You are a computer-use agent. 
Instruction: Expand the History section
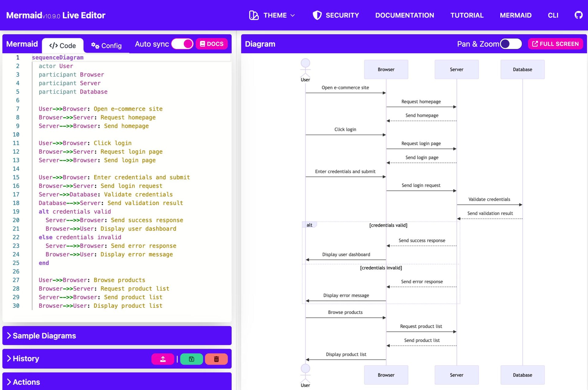(x=26, y=358)
